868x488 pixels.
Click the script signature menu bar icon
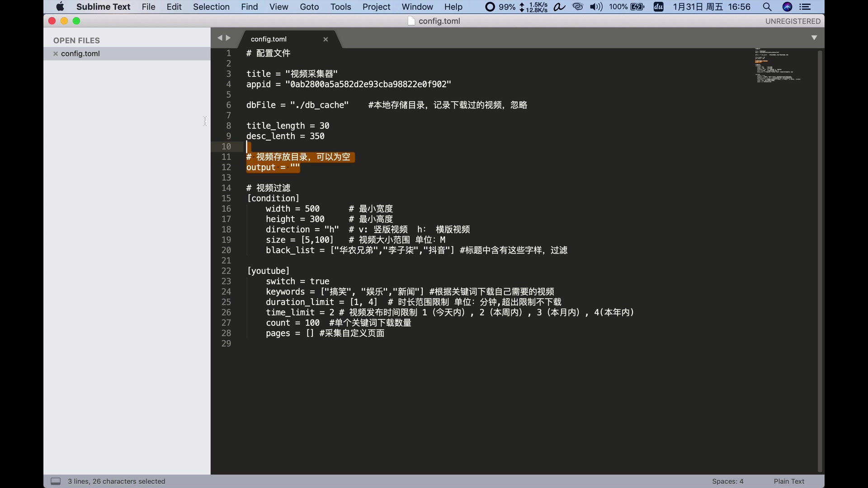(x=560, y=7)
